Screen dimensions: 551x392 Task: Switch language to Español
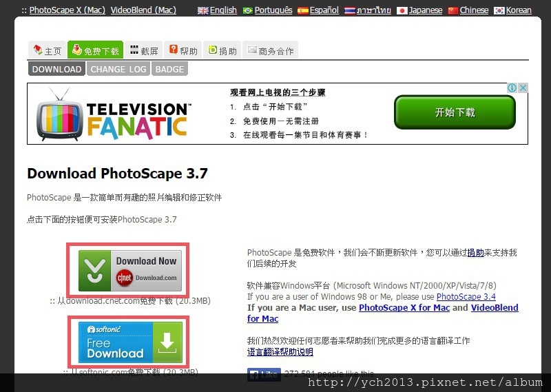click(324, 10)
